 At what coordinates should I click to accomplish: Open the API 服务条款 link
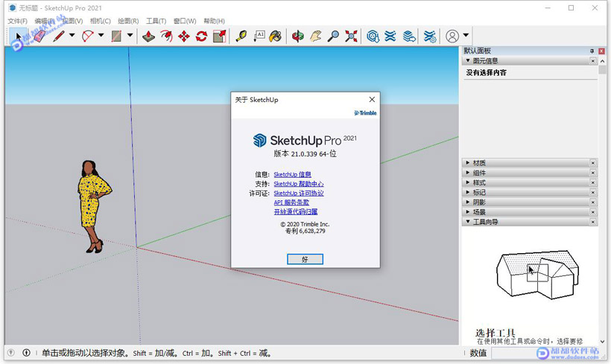(x=291, y=202)
